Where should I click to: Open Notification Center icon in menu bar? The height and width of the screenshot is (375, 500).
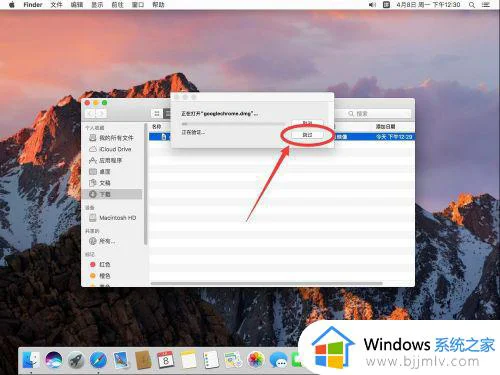click(x=486, y=5)
